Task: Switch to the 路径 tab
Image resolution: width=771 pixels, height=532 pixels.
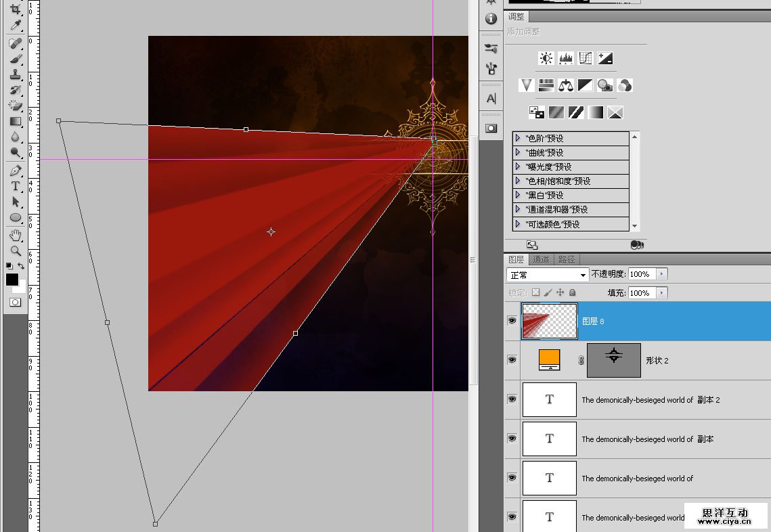Action: pyautogui.click(x=567, y=260)
